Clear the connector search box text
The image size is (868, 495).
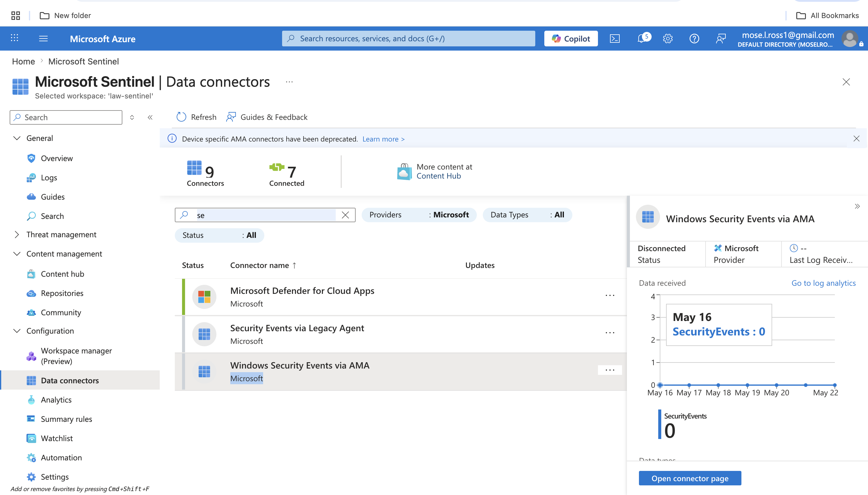[345, 215]
